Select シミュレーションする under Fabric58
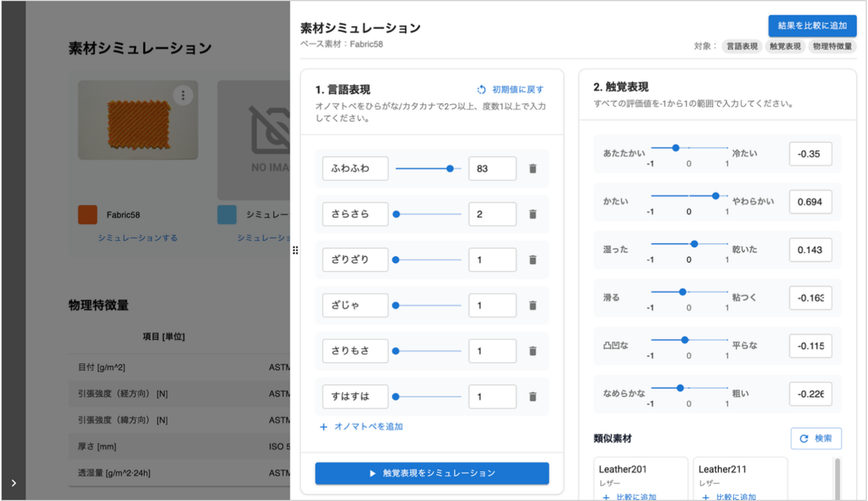Viewport: 868px width, 501px height. pos(138,238)
